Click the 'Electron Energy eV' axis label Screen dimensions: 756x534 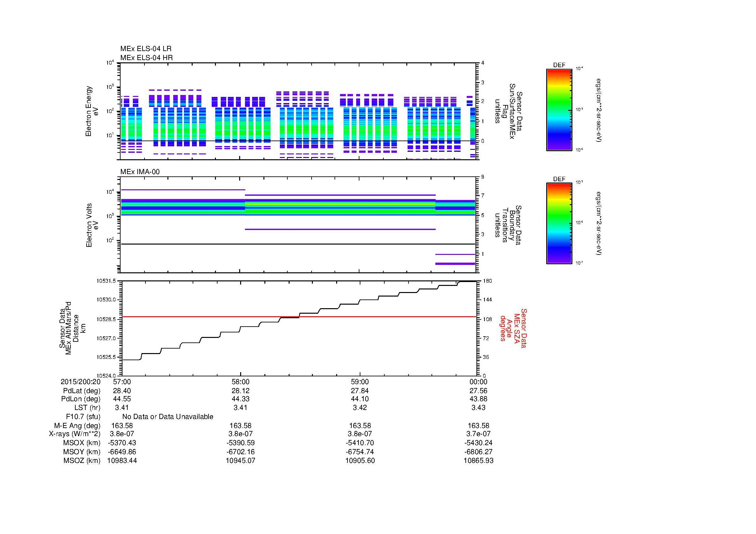click(x=92, y=111)
